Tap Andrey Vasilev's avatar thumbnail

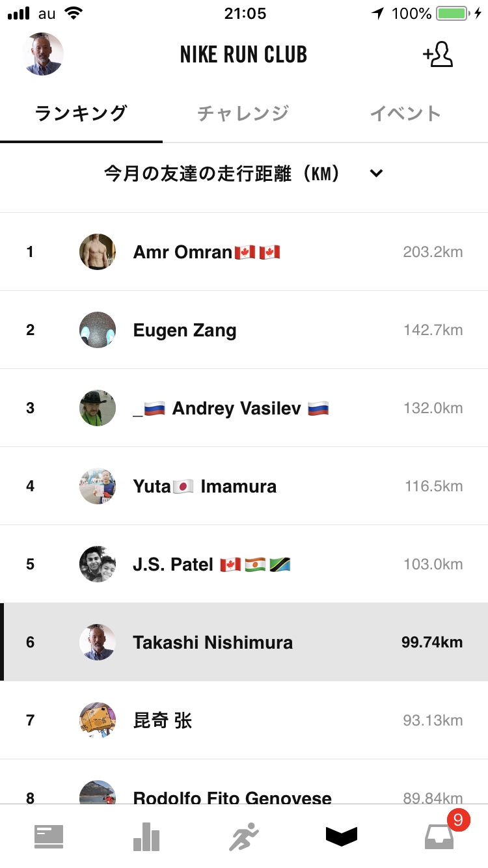98,408
